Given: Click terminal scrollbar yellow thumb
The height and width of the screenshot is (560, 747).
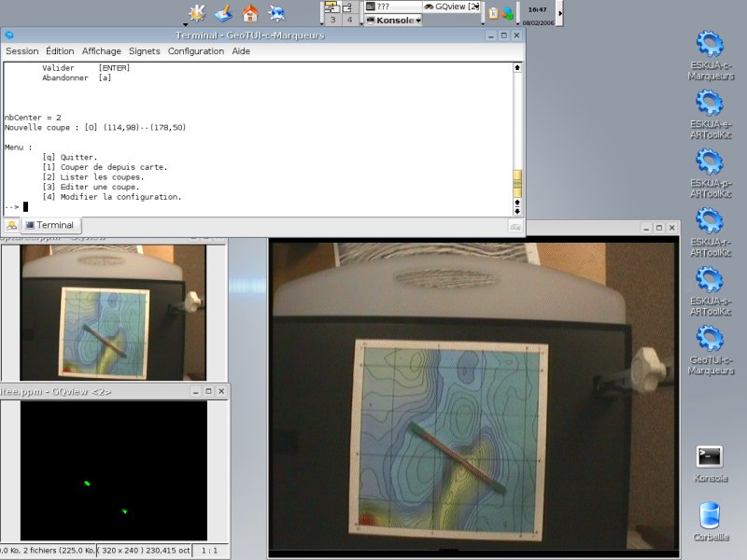Looking at the screenshot, I should [517, 184].
